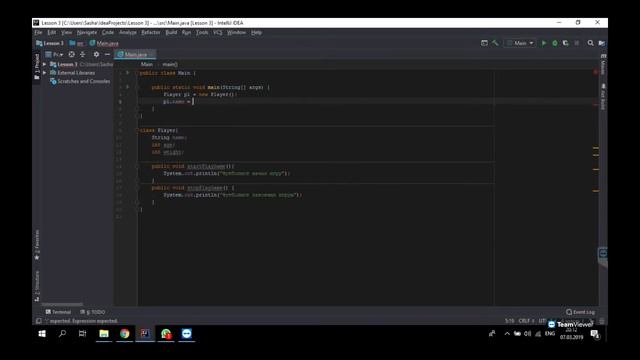Click main() in editor breadcrumb
This screenshot has width=640, height=360.
[170, 64]
